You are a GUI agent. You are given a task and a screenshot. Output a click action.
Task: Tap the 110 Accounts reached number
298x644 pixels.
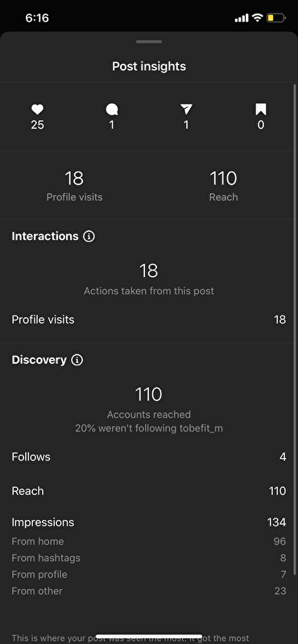click(149, 394)
